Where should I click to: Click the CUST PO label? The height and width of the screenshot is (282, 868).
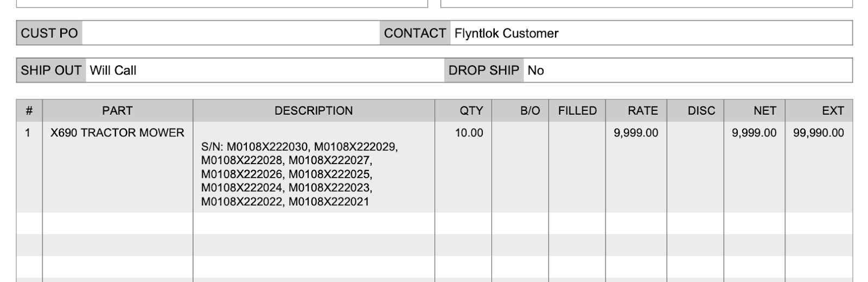point(49,33)
